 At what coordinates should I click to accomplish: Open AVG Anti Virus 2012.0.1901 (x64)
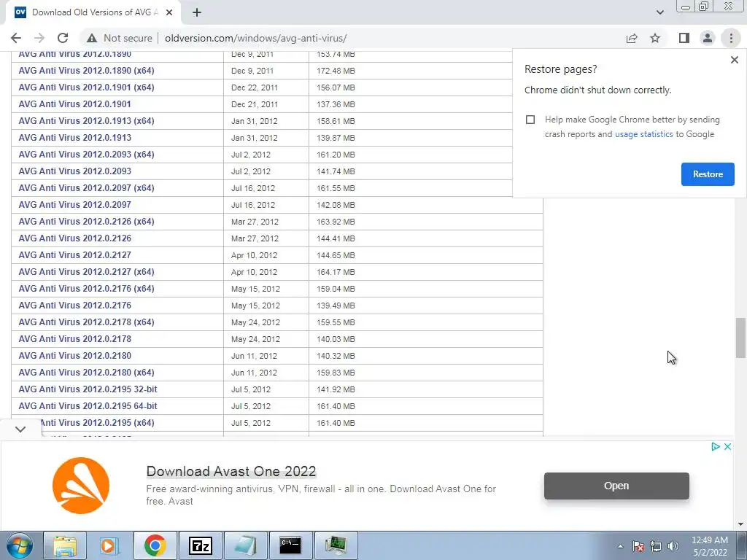(x=86, y=87)
